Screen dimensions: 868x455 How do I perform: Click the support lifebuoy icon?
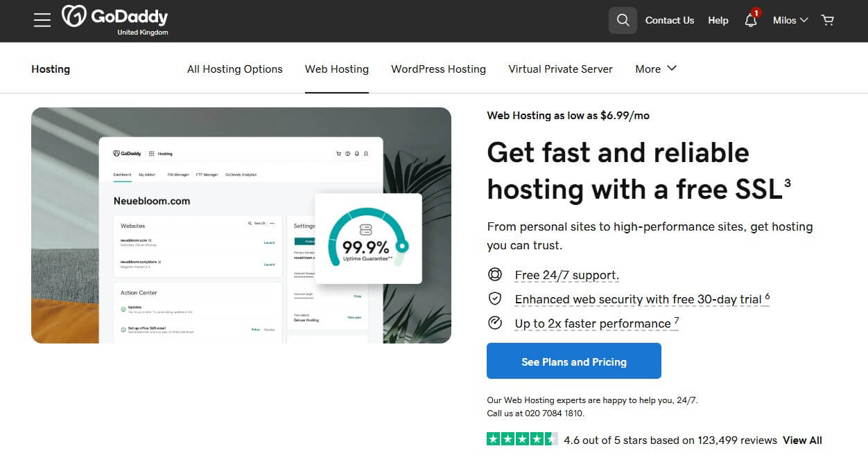(494, 275)
